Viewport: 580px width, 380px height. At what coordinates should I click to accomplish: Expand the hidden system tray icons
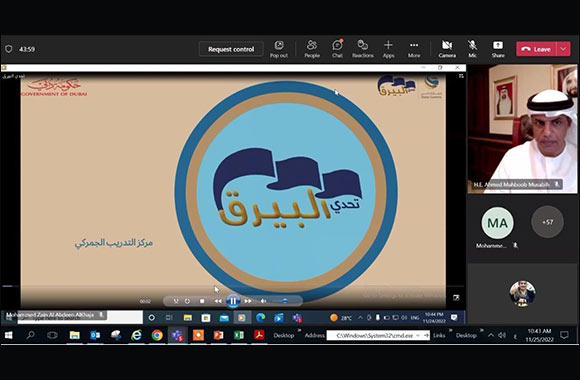click(491, 335)
